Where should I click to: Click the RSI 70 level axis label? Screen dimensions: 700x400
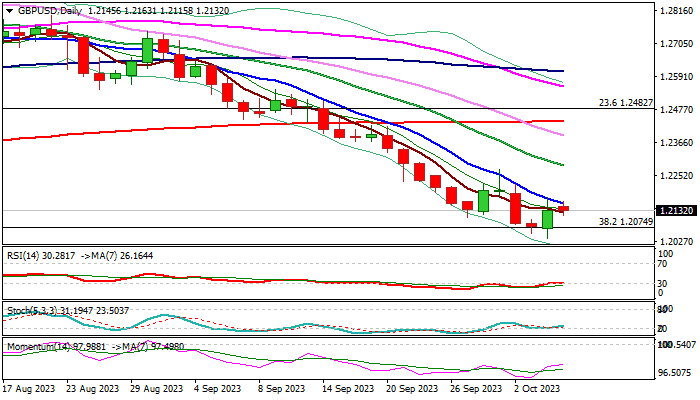[663, 264]
